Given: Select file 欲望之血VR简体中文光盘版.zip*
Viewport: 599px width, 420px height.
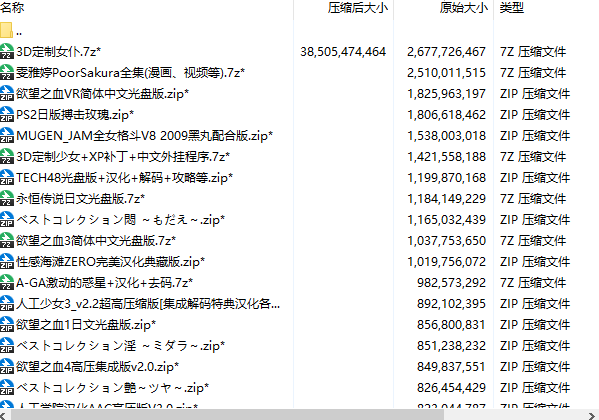Looking at the screenshot, I should coord(102,93).
